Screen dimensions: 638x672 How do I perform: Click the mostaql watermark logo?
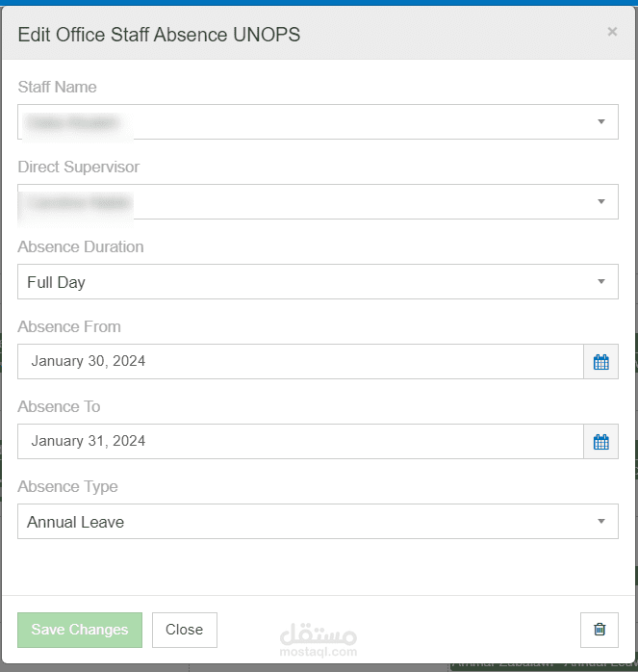[319, 640]
